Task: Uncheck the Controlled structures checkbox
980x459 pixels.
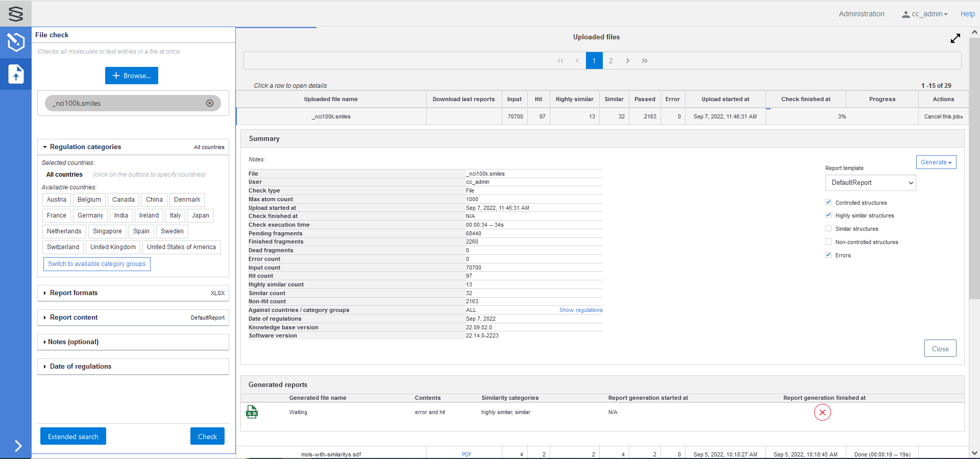Action: (828, 203)
